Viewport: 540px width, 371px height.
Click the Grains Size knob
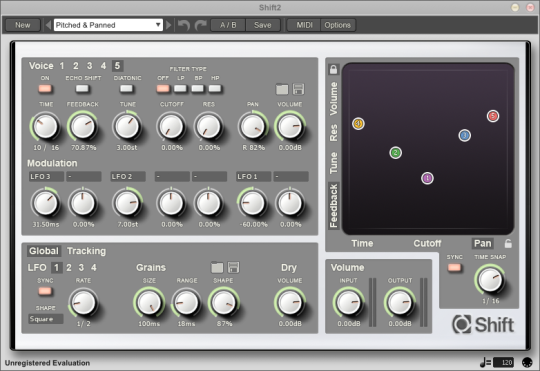(149, 303)
